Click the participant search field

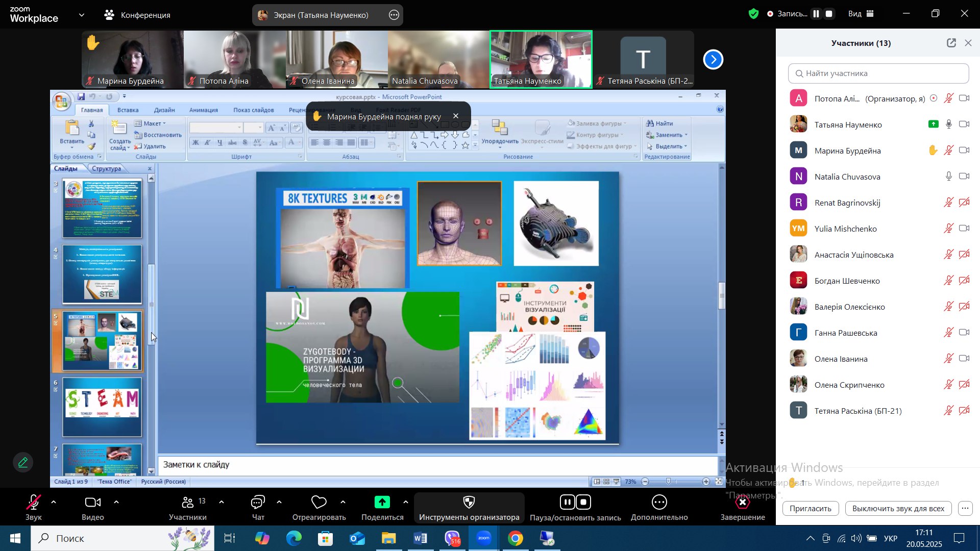click(878, 73)
